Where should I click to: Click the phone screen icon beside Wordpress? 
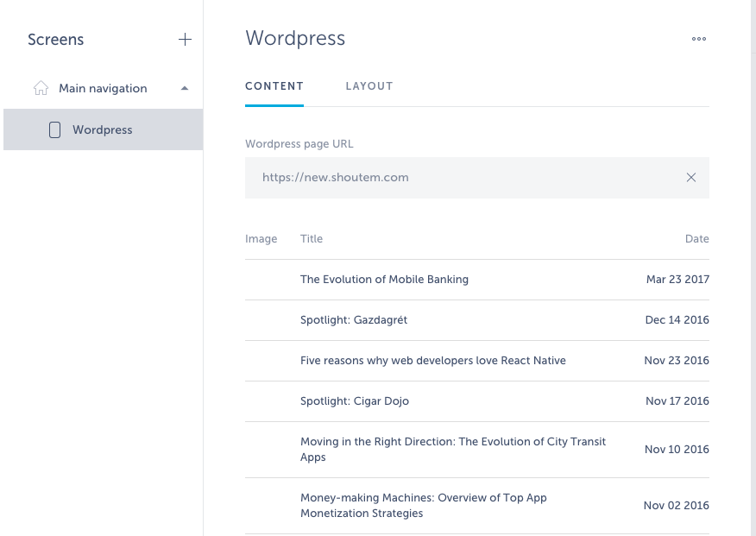(55, 129)
